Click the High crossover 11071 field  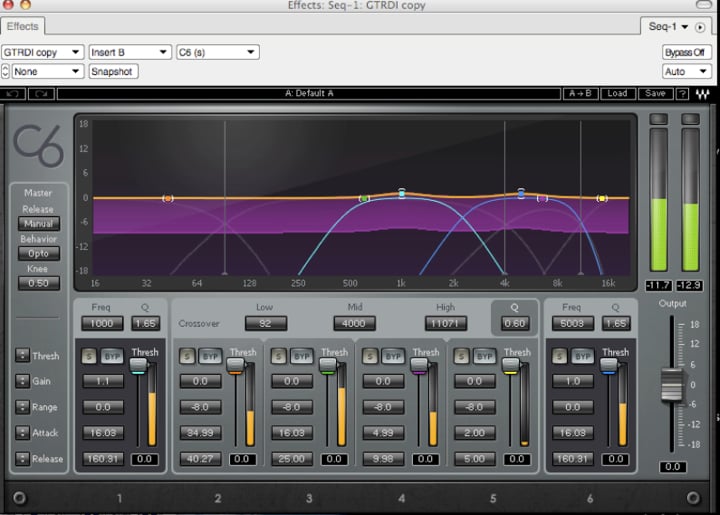(445, 324)
